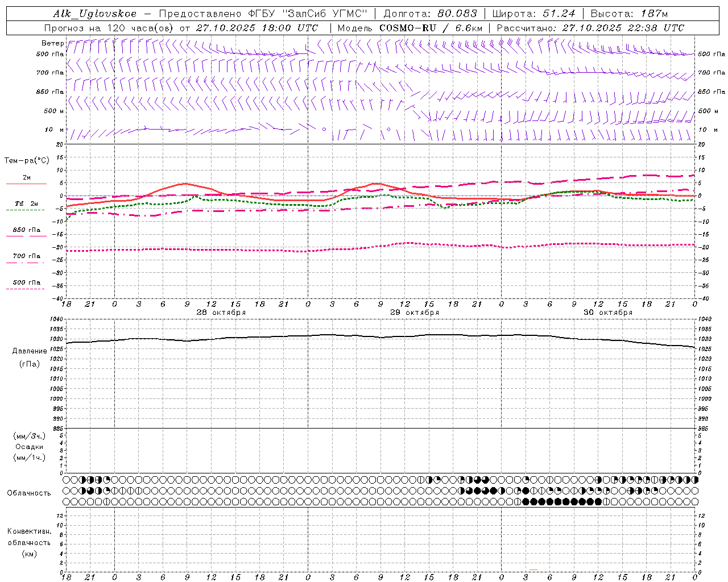Click the Рассчитано: 27.10.2025 22:38 UTC text
The width and height of the screenshot is (728, 582).
pyautogui.click(x=590, y=28)
